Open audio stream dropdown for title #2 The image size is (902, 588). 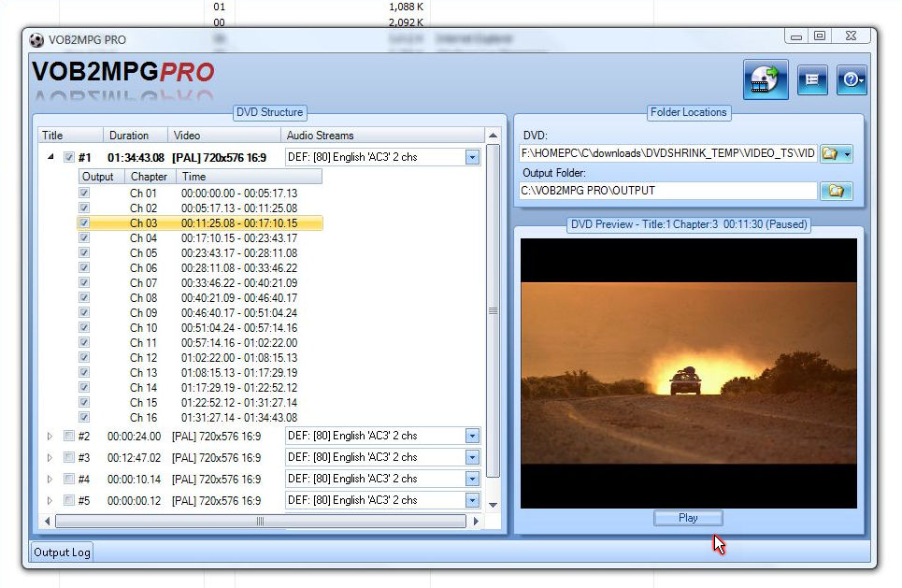(472, 436)
